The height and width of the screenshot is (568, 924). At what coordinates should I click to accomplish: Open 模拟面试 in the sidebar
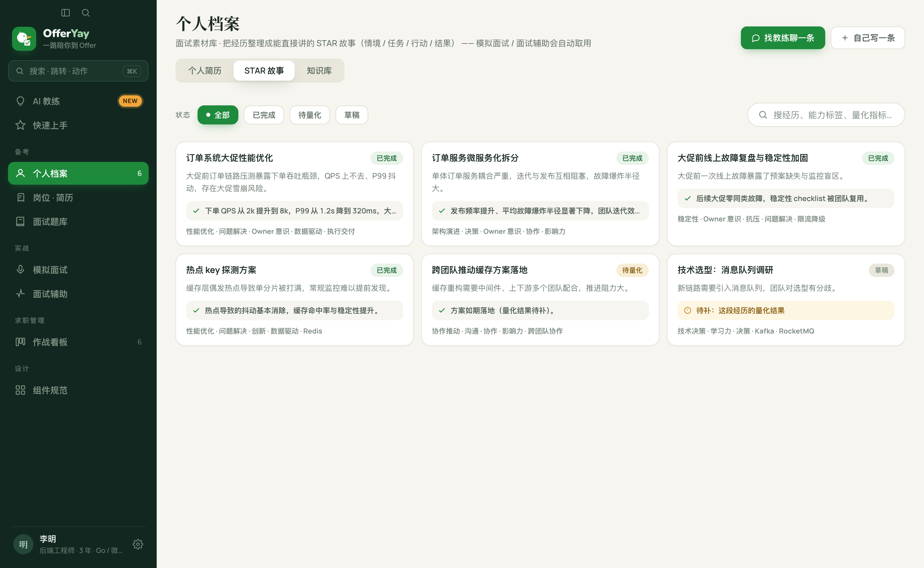78,270
